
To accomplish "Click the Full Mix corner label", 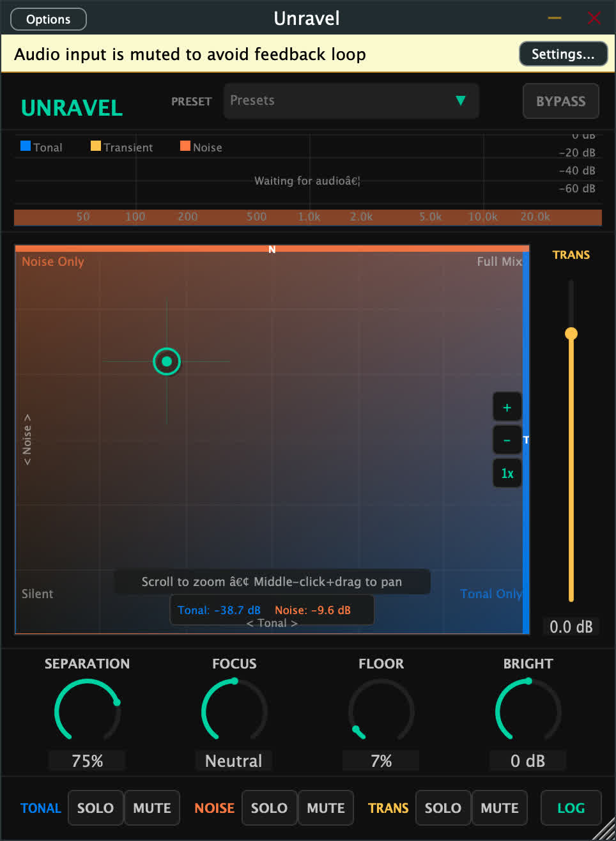I will 500,261.
